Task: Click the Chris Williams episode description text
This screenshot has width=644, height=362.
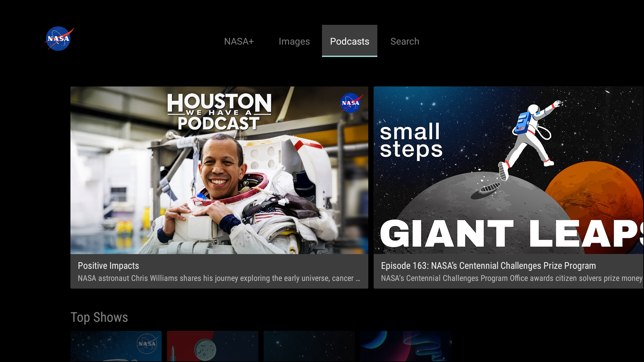Action: pyautogui.click(x=219, y=278)
